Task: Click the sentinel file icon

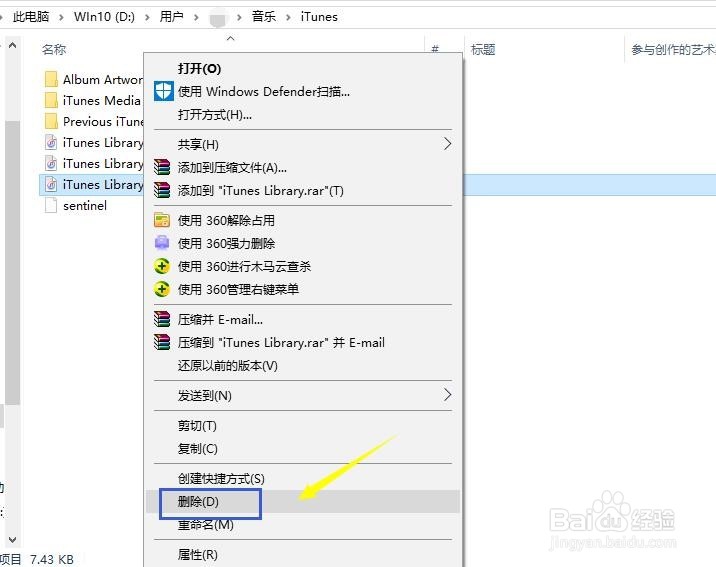Action: point(51,205)
